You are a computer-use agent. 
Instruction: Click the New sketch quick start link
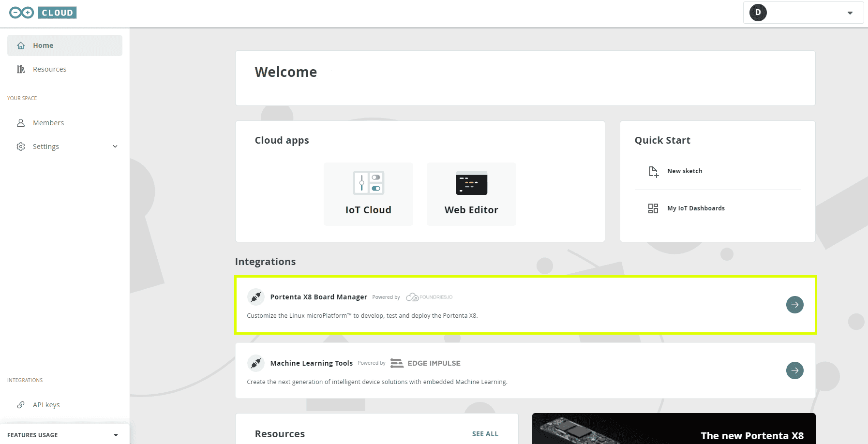[x=685, y=171]
